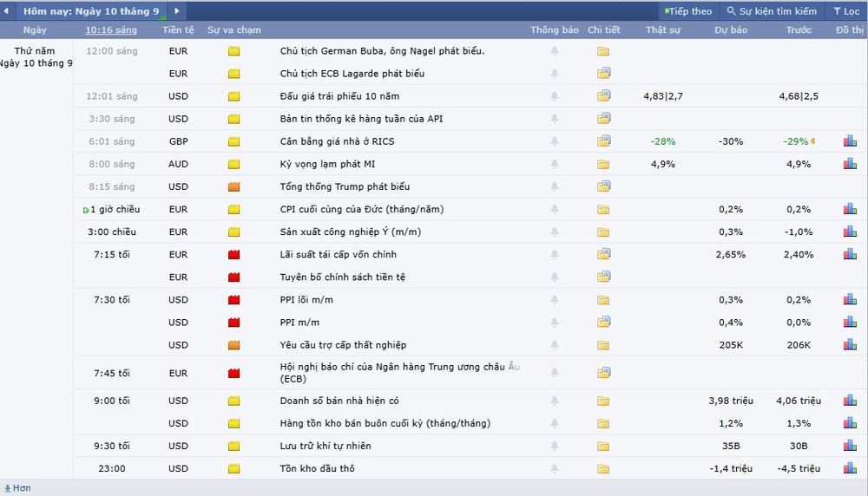Go to next day arrow
This screenshot has width=868, height=496.
coord(176,10)
